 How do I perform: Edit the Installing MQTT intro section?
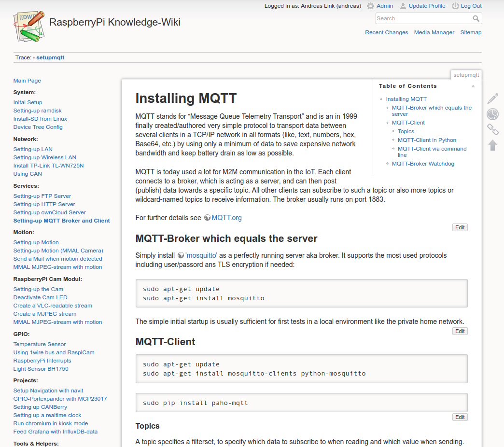pyautogui.click(x=460, y=227)
